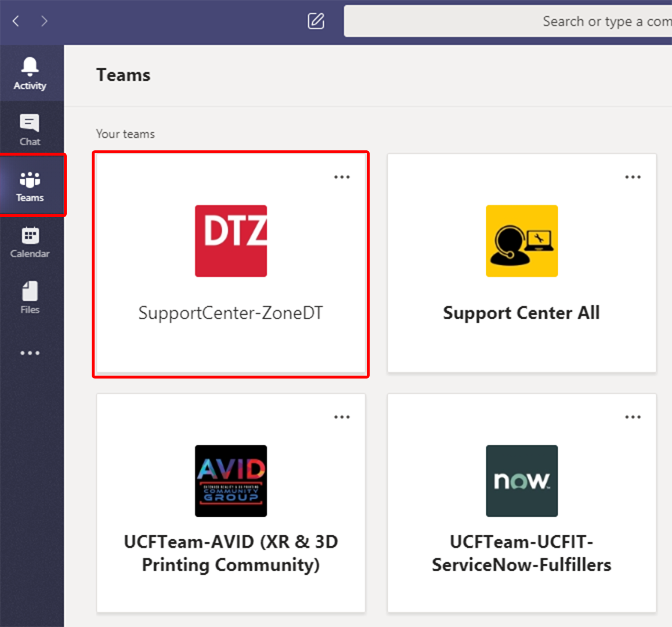Open the Activity feed bell icon
This screenshot has width=672, height=627.
[x=30, y=73]
